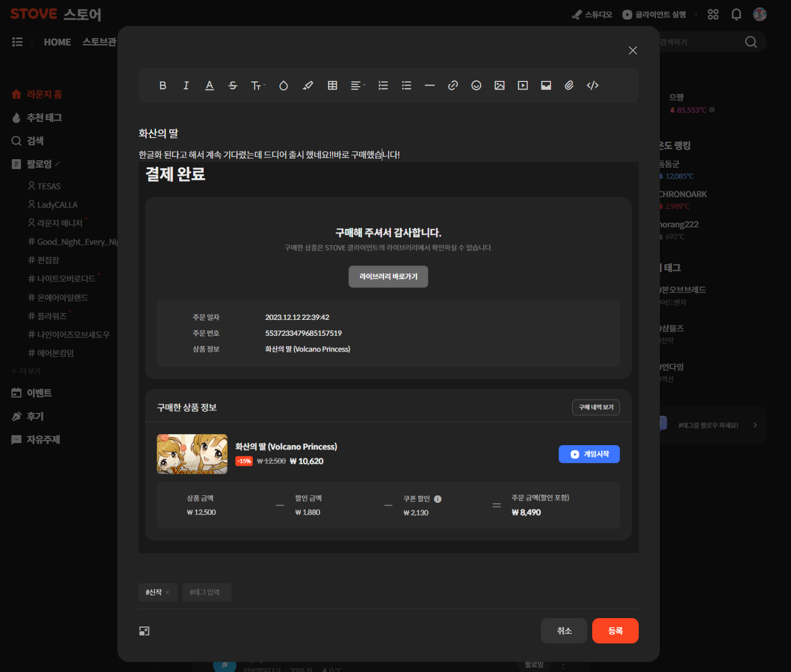Open 검색 in the sidebar
The image size is (791, 672).
click(28, 141)
